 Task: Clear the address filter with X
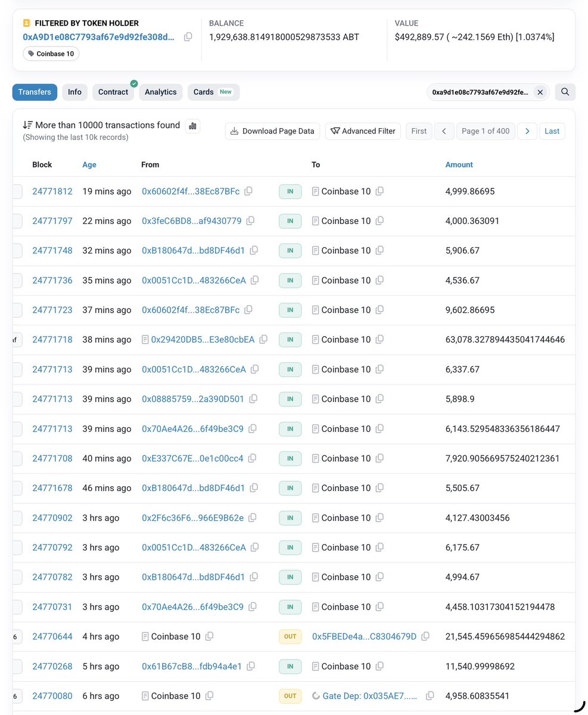pyautogui.click(x=540, y=92)
